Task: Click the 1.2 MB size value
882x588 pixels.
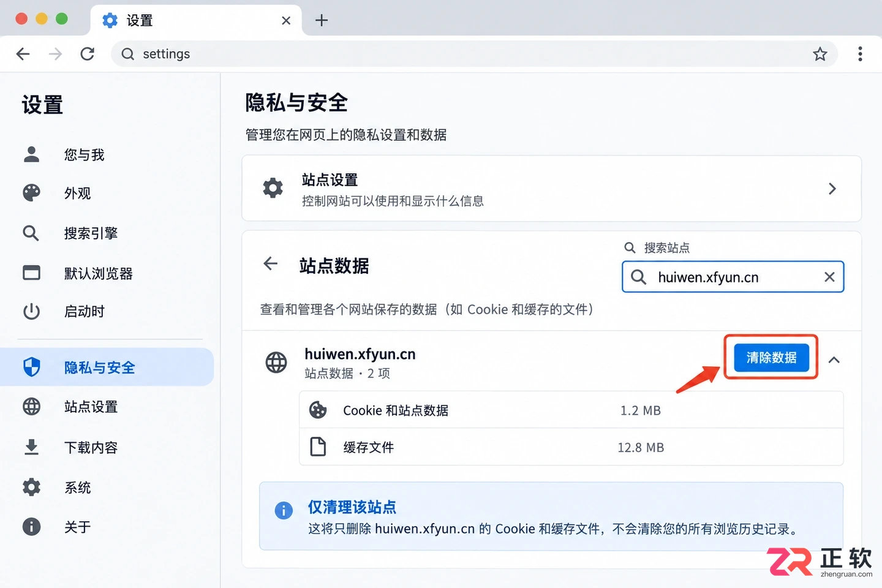Action: [640, 410]
